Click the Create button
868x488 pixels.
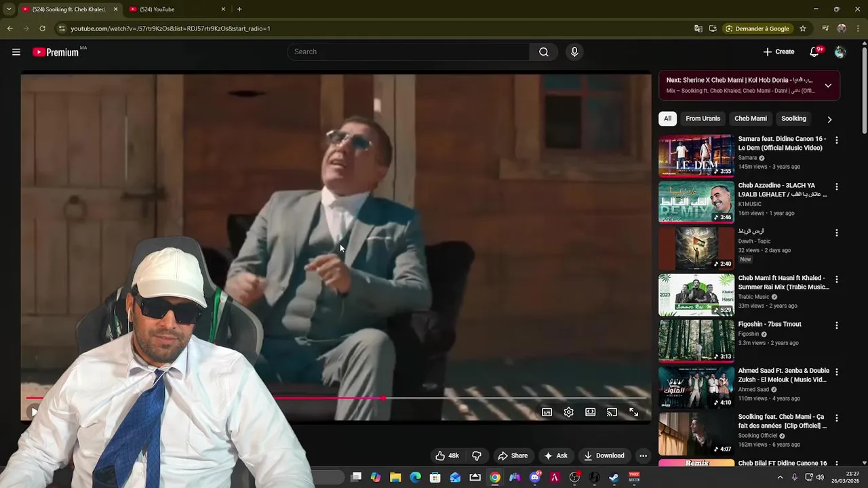[x=778, y=52]
